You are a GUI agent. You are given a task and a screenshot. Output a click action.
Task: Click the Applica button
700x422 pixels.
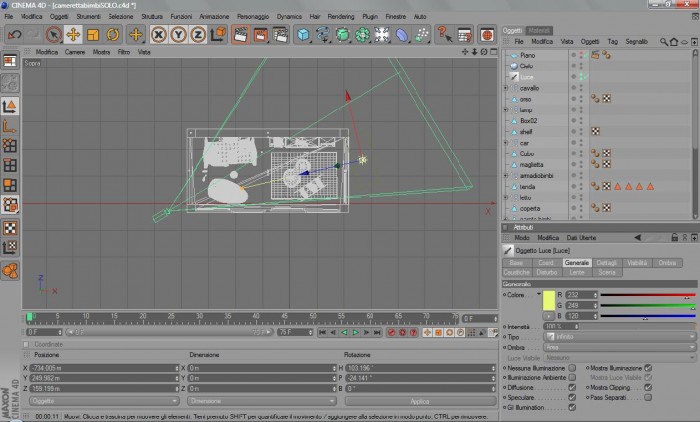click(x=420, y=401)
